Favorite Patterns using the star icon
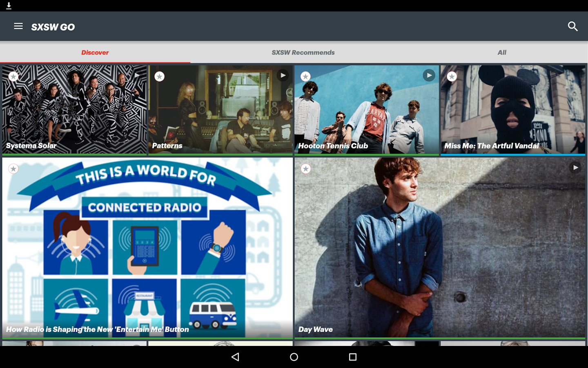 (x=160, y=76)
